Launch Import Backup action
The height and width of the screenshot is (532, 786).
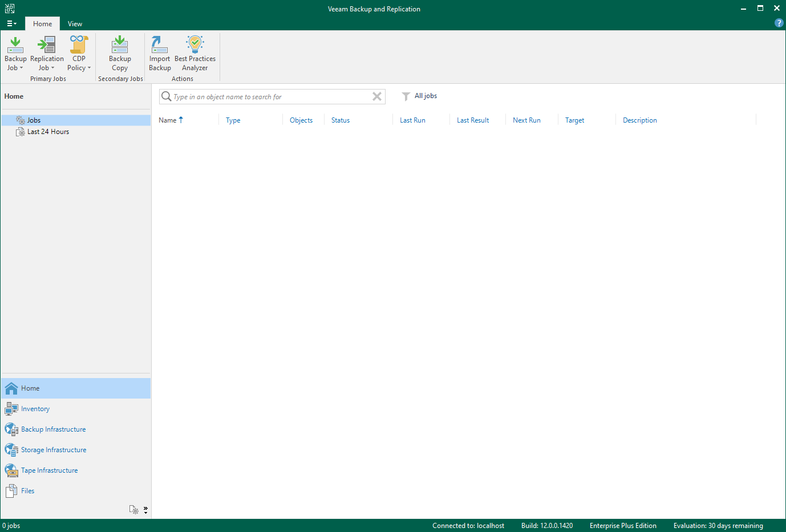pos(160,45)
